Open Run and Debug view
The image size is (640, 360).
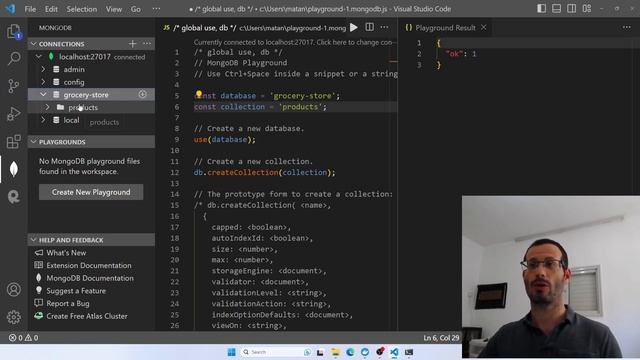(14, 114)
